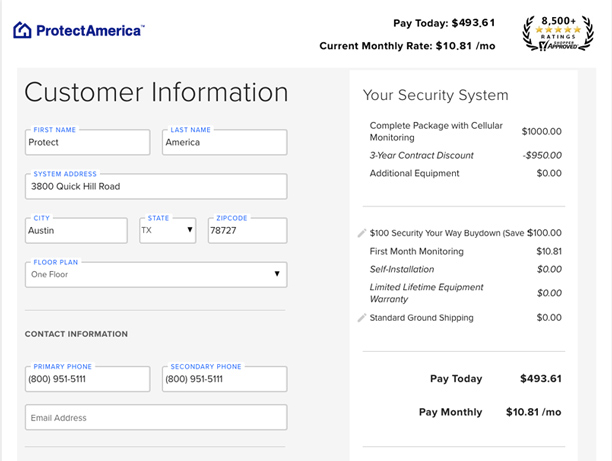Click the "Additional Equipment" line item
Image resolution: width=612 pixels, height=461 pixels.
coord(415,173)
